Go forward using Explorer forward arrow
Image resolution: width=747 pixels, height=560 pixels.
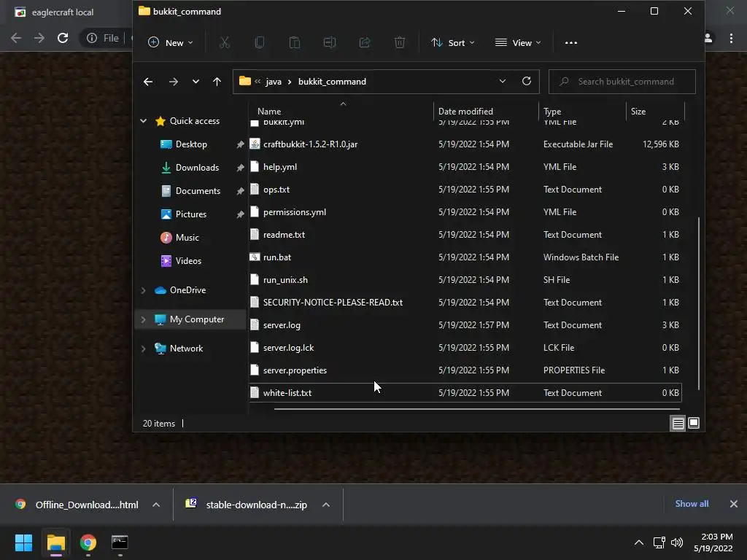tap(174, 82)
